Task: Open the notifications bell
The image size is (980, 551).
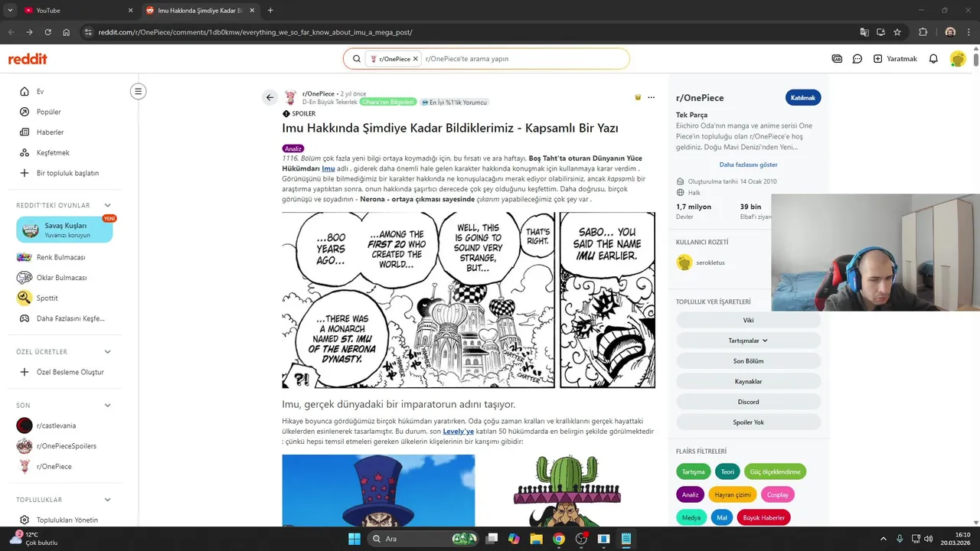Action: coord(933,59)
